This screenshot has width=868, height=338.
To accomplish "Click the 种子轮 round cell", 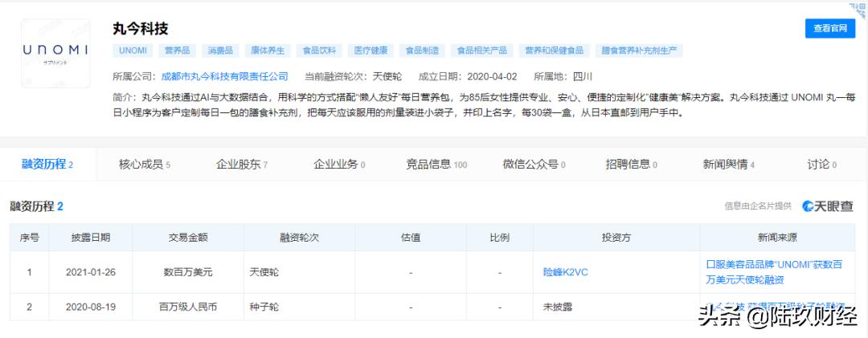I will coord(300,307).
